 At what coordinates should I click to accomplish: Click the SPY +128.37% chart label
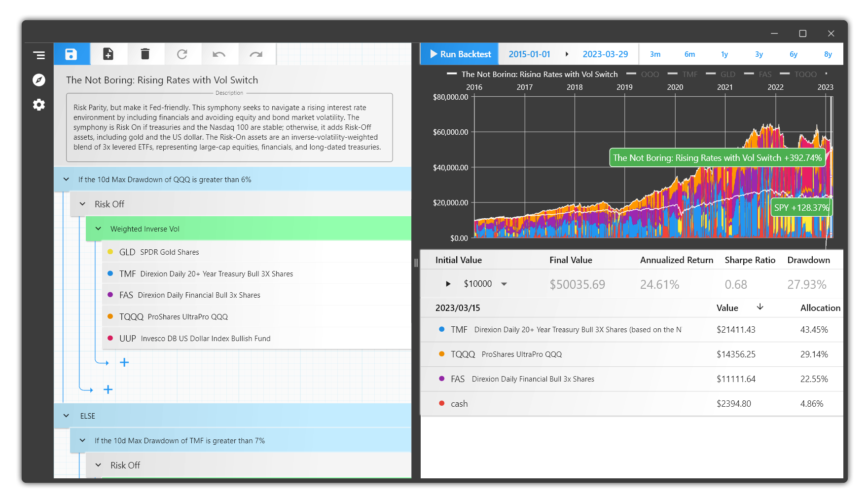point(801,207)
